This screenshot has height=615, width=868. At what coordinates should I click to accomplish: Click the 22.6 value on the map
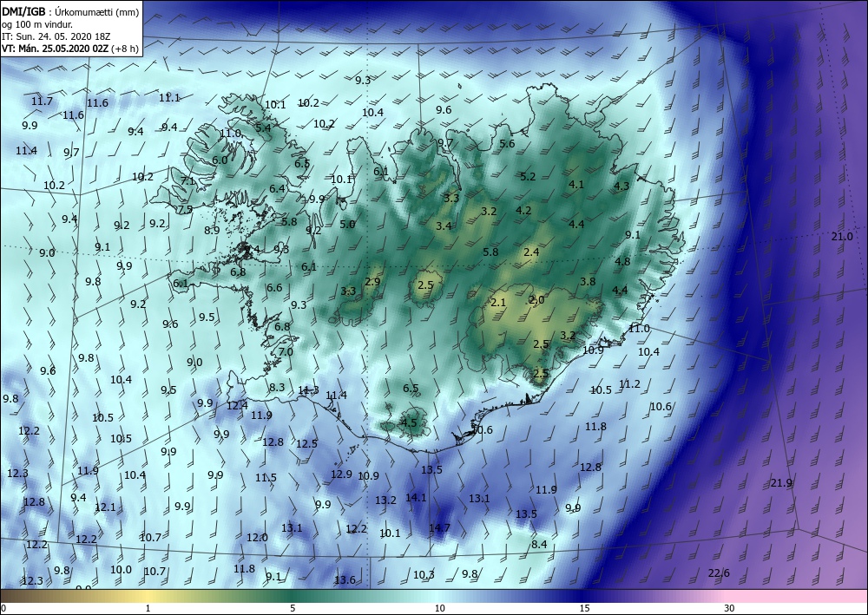[x=719, y=573]
